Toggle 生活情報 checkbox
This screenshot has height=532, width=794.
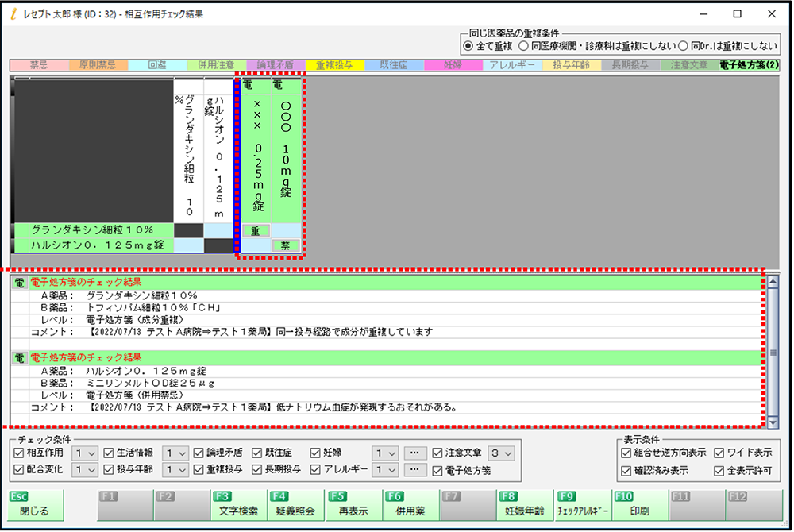(x=108, y=453)
